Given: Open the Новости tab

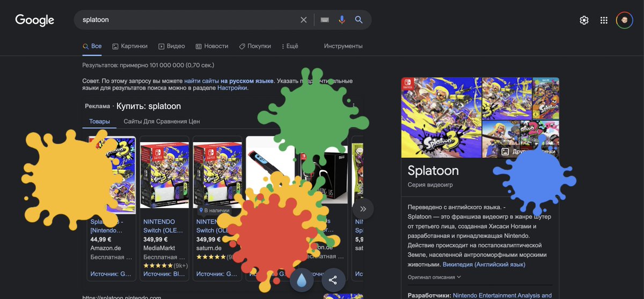Looking at the screenshot, I should 211,46.
